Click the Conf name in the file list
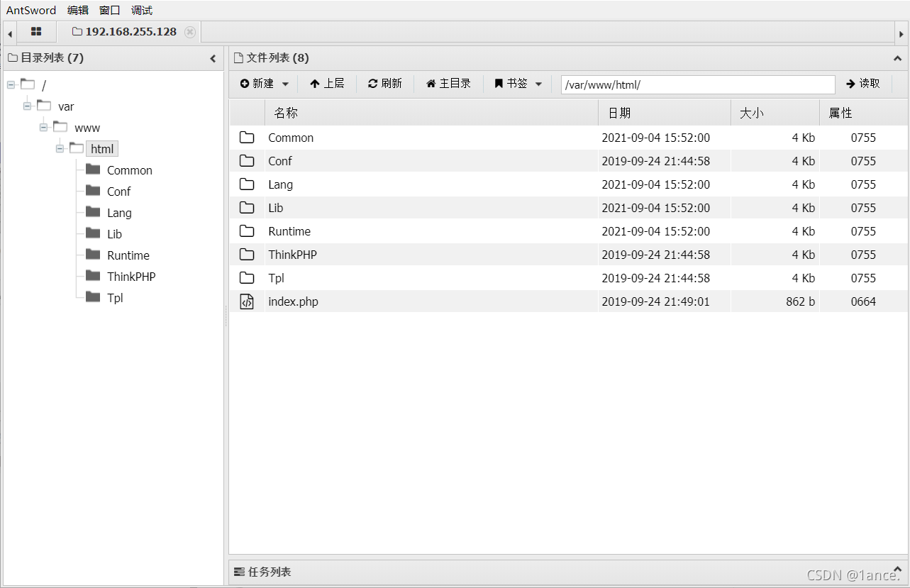 (x=280, y=161)
